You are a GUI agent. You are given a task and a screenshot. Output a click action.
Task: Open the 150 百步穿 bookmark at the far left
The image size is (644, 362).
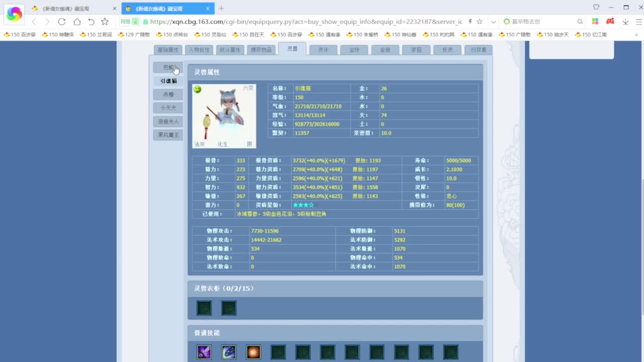point(20,35)
